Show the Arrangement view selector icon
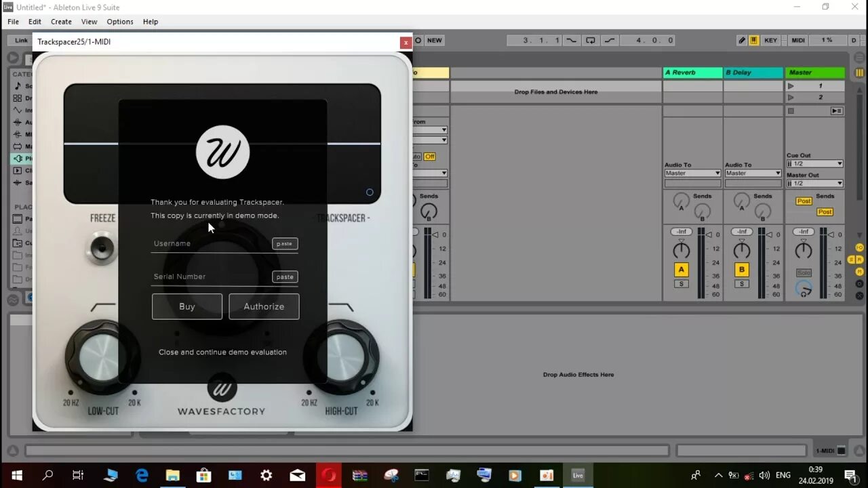The width and height of the screenshot is (868, 488). click(x=859, y=59)
